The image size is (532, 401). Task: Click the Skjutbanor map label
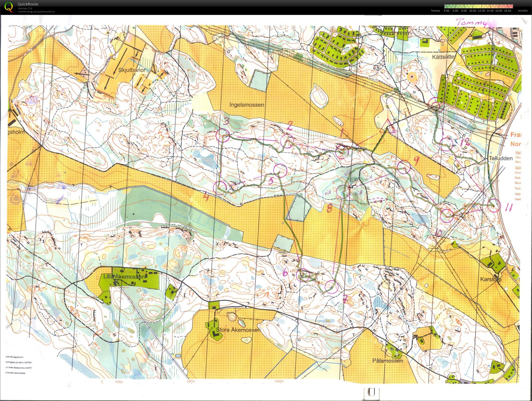(132, 70)
